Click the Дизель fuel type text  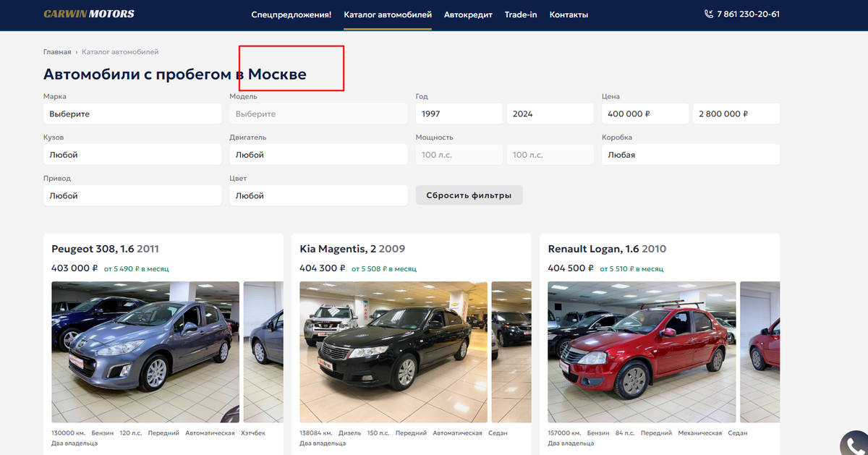click(x=352, y=433)
